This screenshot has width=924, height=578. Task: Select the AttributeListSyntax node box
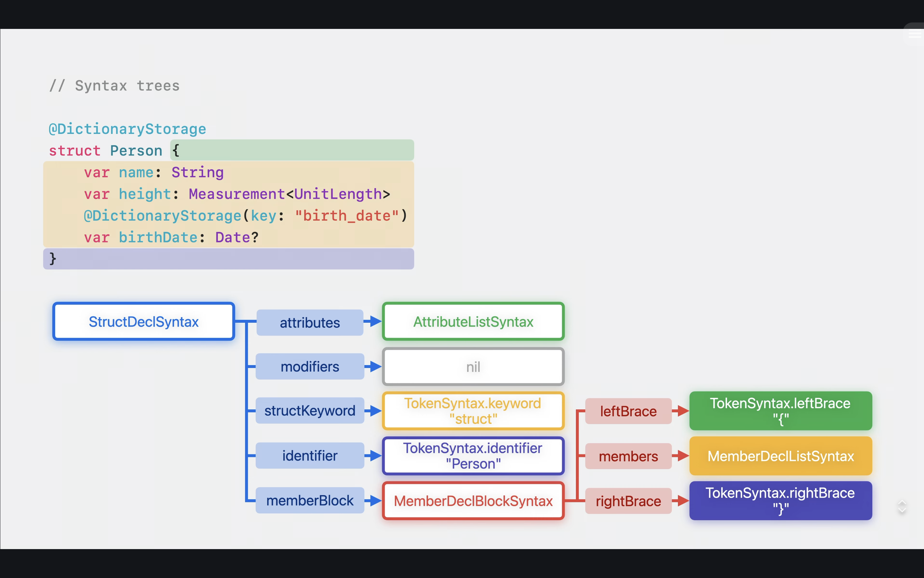pos(473,321)
